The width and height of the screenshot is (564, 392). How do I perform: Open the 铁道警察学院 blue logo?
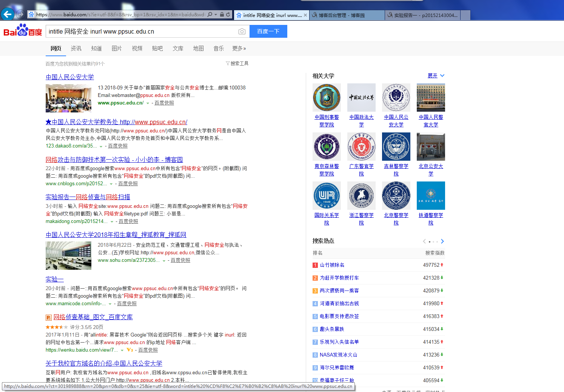point(431,195)
